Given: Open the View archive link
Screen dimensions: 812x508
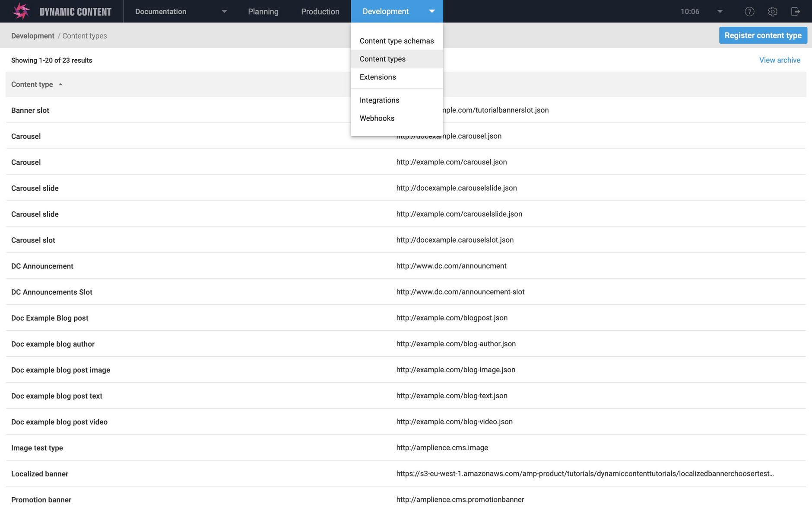Looking at the screenshot, I should (x=780, y=60).
